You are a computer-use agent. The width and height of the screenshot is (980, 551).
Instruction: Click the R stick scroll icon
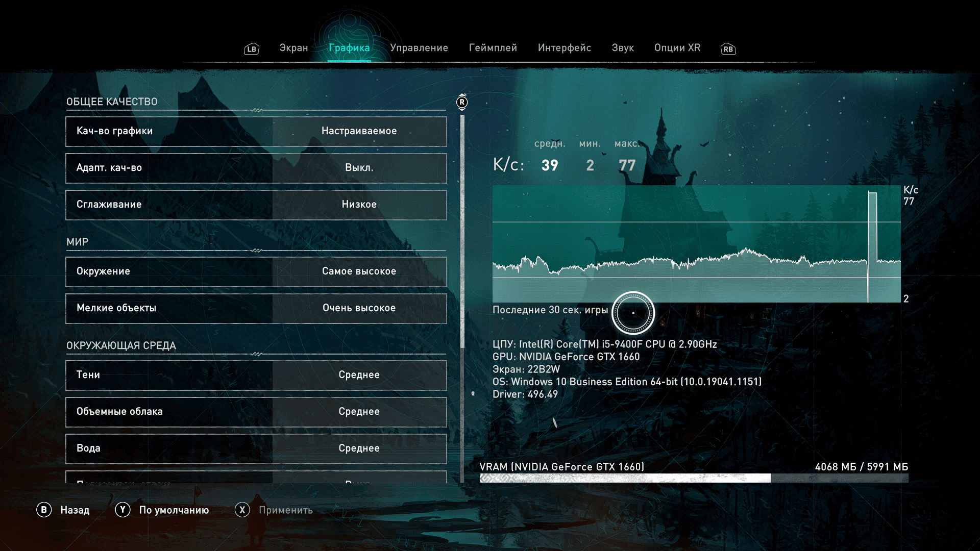click(x=462, y=102)
